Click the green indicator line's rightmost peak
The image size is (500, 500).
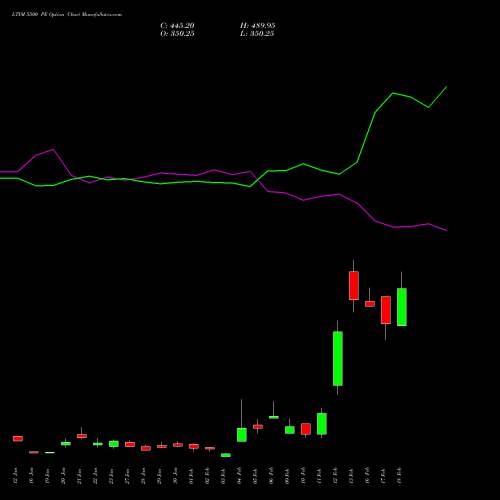point(446,87)
